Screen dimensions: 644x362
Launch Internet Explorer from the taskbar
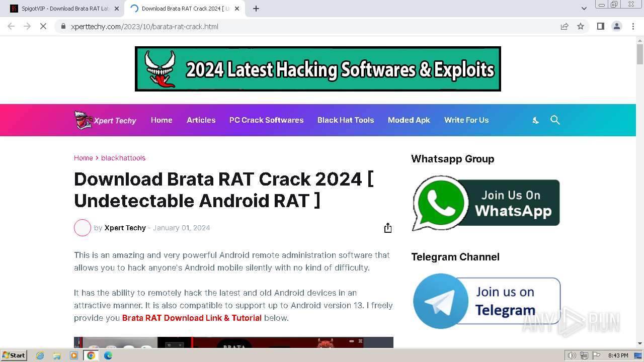point(40,355)
